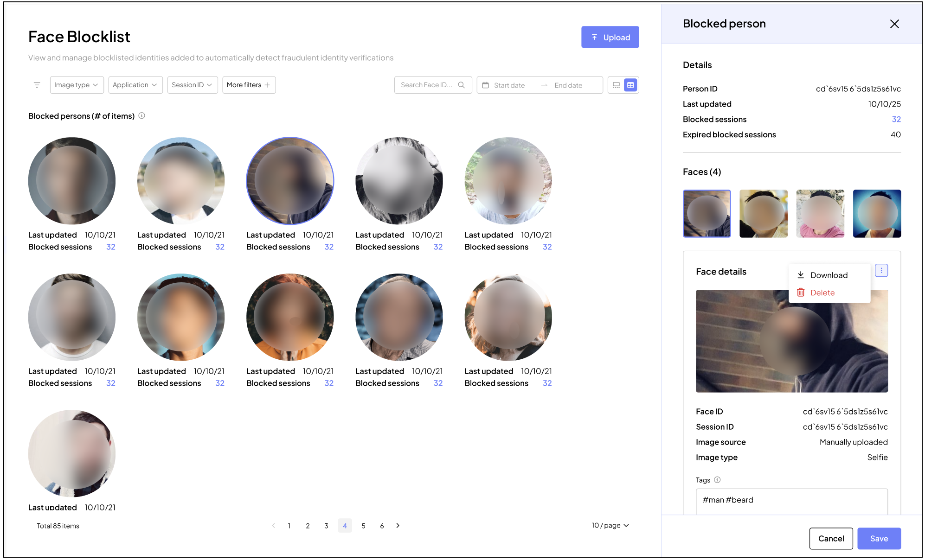This screenshot has width=925, height=560.
Task: Open fourth blocked person in second row
Action: click(399, 317)
